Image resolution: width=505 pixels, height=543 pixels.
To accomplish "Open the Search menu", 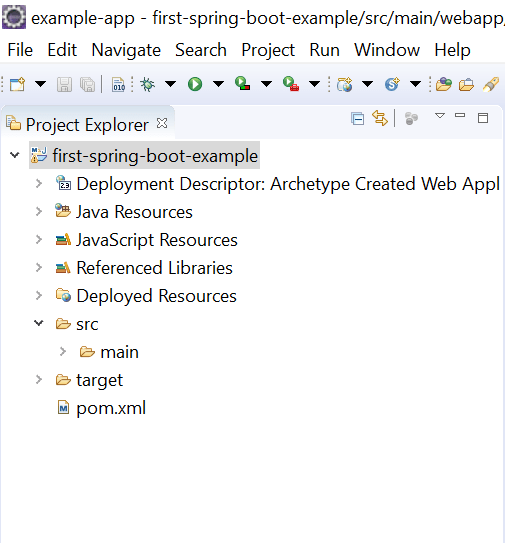I will [201, 50].
